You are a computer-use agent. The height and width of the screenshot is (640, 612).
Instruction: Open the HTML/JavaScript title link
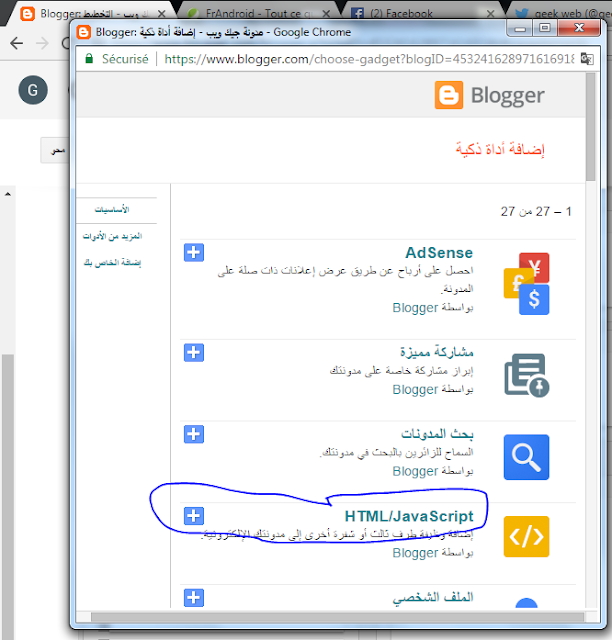409,516
